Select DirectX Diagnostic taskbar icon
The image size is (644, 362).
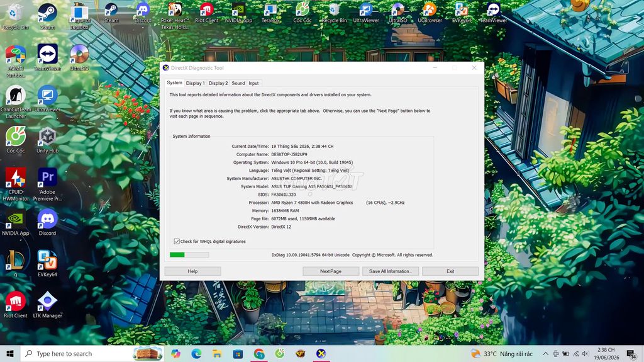pos(321,353)
